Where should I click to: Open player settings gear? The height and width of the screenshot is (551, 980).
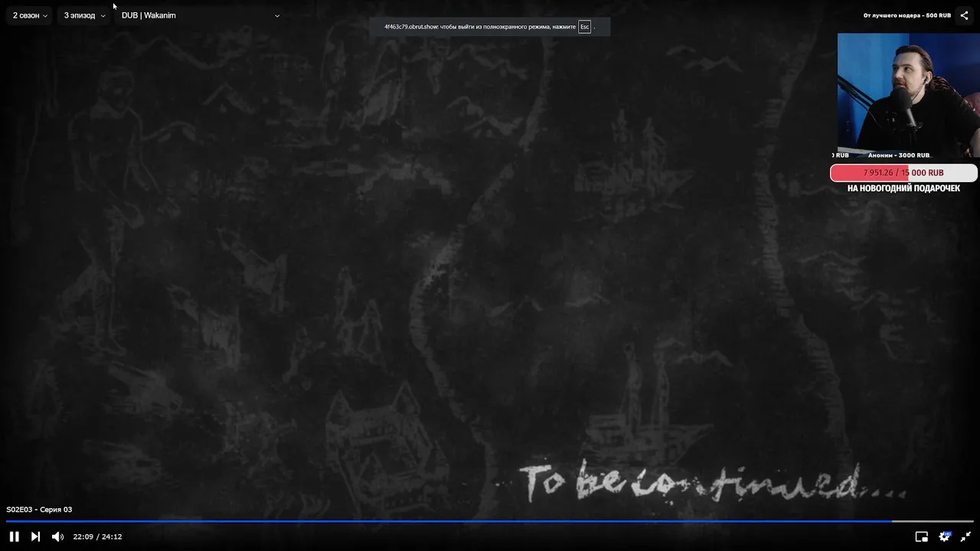click(945, 536)
